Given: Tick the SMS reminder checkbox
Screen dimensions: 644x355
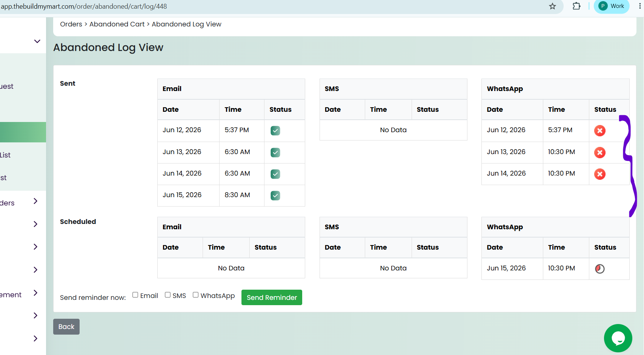Looking at the screenshot, I should click(168, 295).
